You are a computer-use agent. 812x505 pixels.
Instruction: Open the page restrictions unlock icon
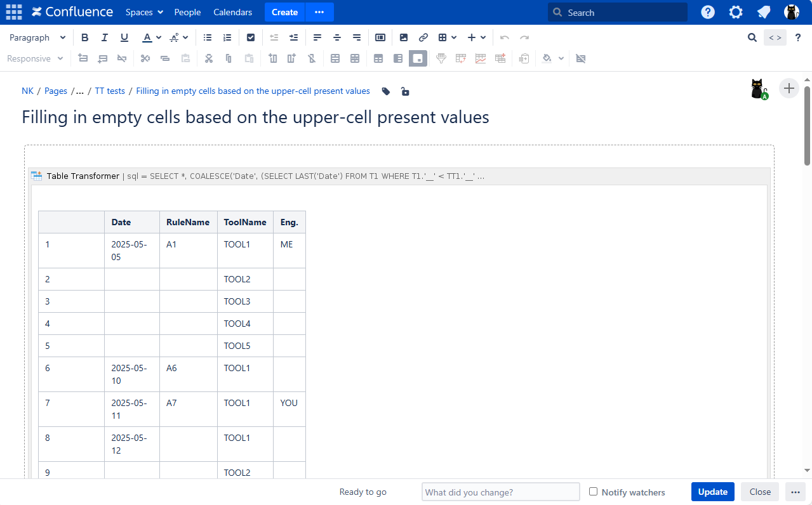tap(405, 91)
